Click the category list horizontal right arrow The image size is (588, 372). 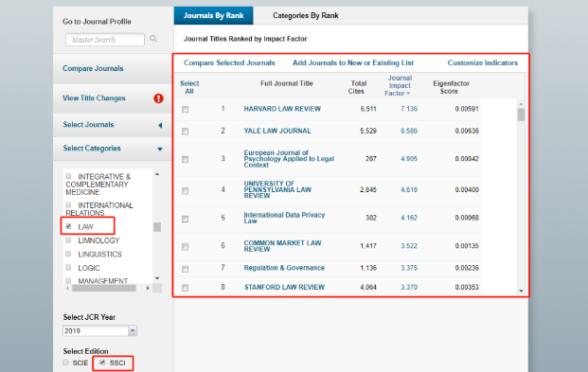(x=148, y=288)
